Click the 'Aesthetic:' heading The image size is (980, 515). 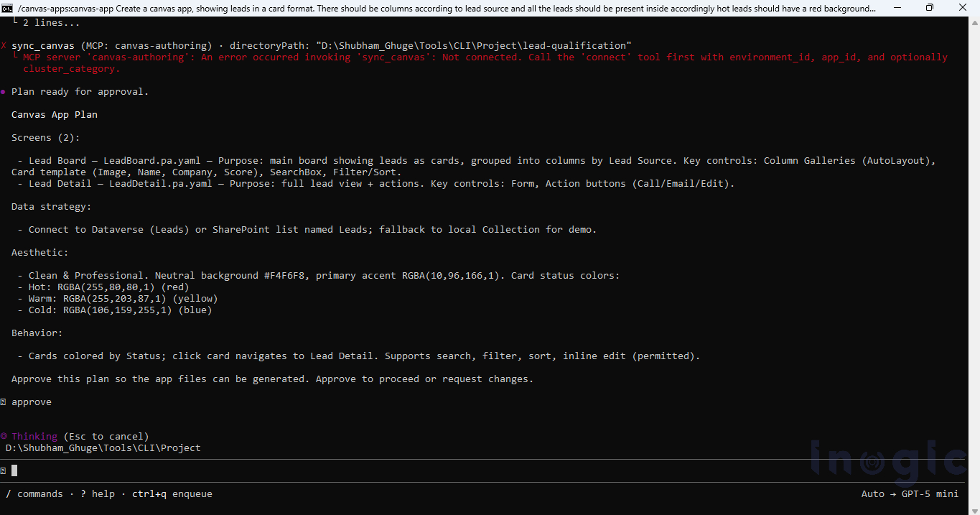coord(40,253)
